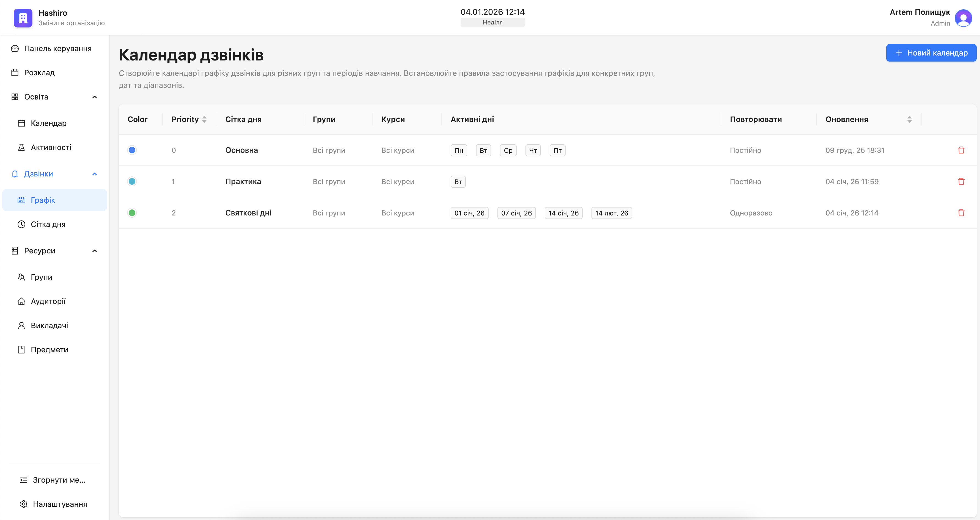The image size is (980, 520).
Task: Click the green color dot of Святкові дні
Action: point(132,213)
